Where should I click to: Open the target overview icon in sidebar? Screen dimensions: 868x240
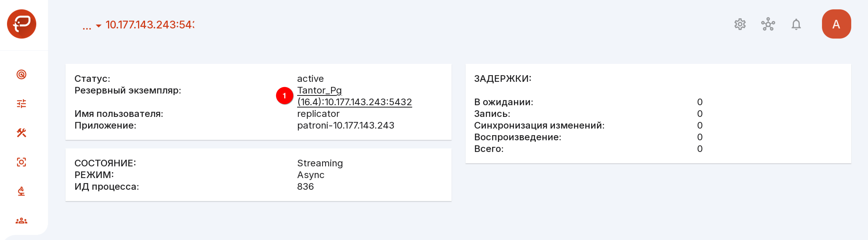pos(21,74)
